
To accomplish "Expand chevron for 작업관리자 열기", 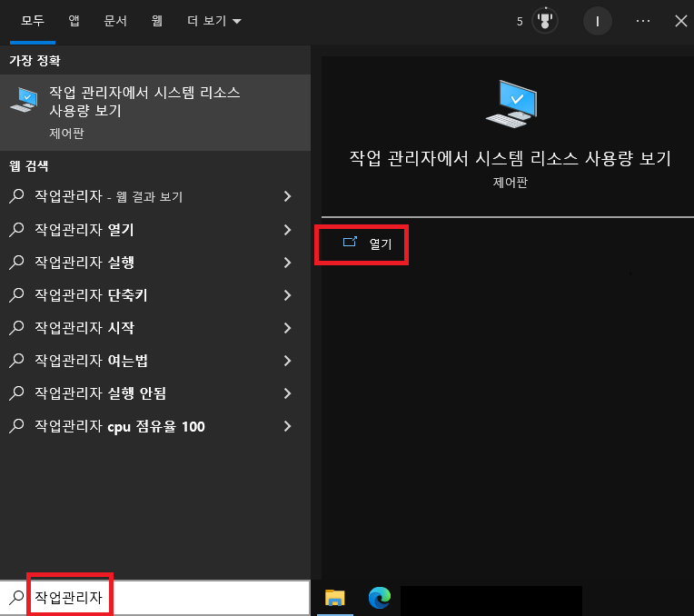I will click(288, 229).
